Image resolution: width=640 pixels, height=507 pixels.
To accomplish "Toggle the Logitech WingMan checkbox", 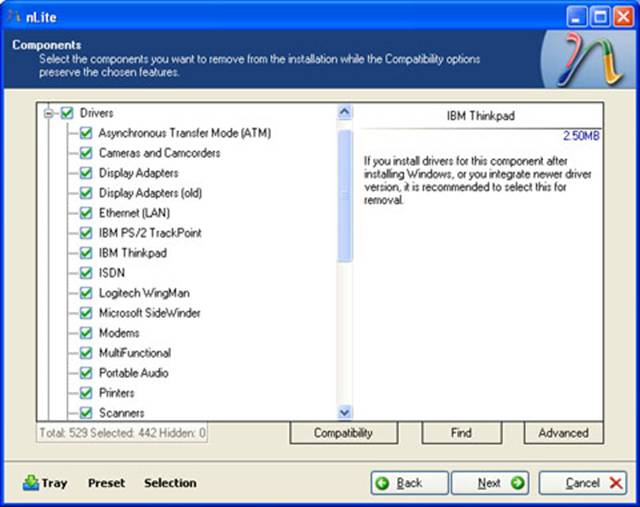I will [x=86, y=293].
